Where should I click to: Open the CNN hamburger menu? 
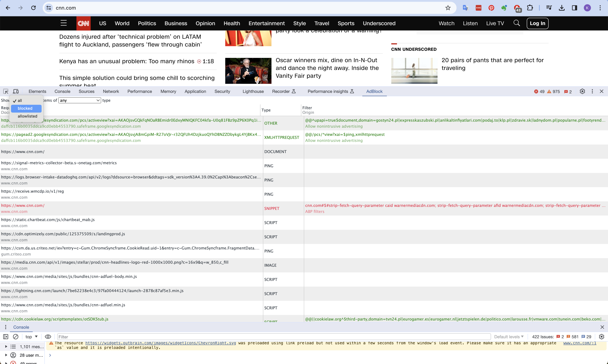(64, 23)
